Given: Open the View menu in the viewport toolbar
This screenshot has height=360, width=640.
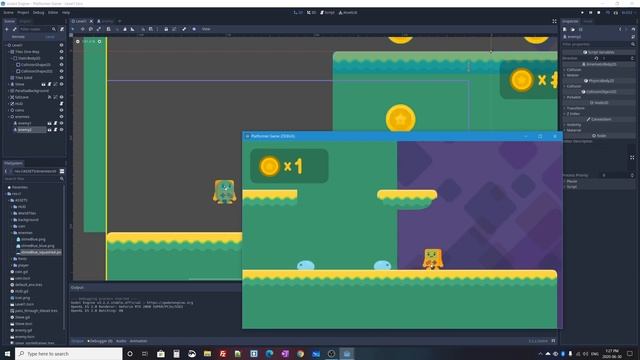Looking at the screenshot, I should coord(206,29).
